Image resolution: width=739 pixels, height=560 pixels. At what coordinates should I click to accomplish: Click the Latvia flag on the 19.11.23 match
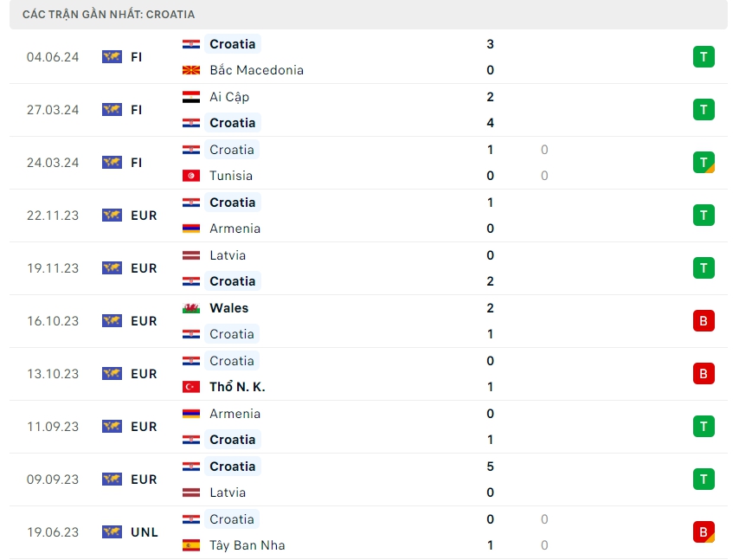pyautogui.click(x=191, y=255)
